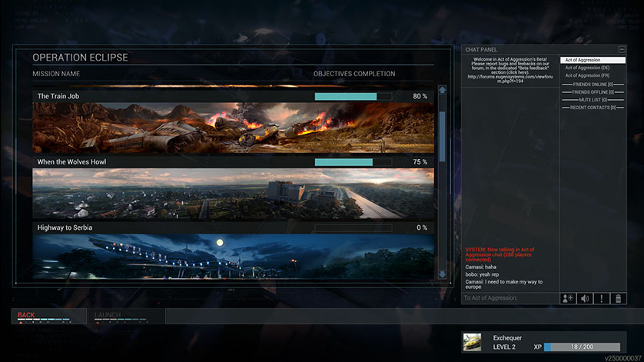Open the beta forum URL link in chat
Image resolution: width=644 pixels, height=362 pixels.
tap(510, 79)
